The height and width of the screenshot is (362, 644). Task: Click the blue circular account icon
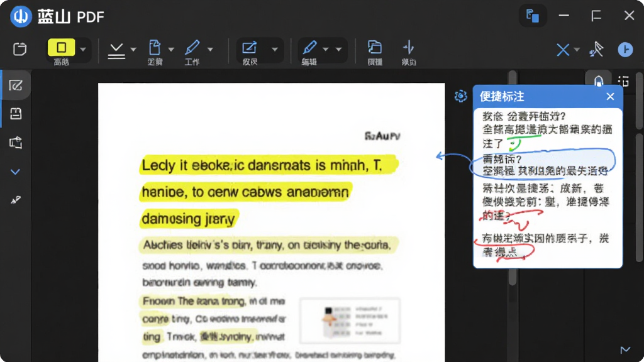[625, 49]
